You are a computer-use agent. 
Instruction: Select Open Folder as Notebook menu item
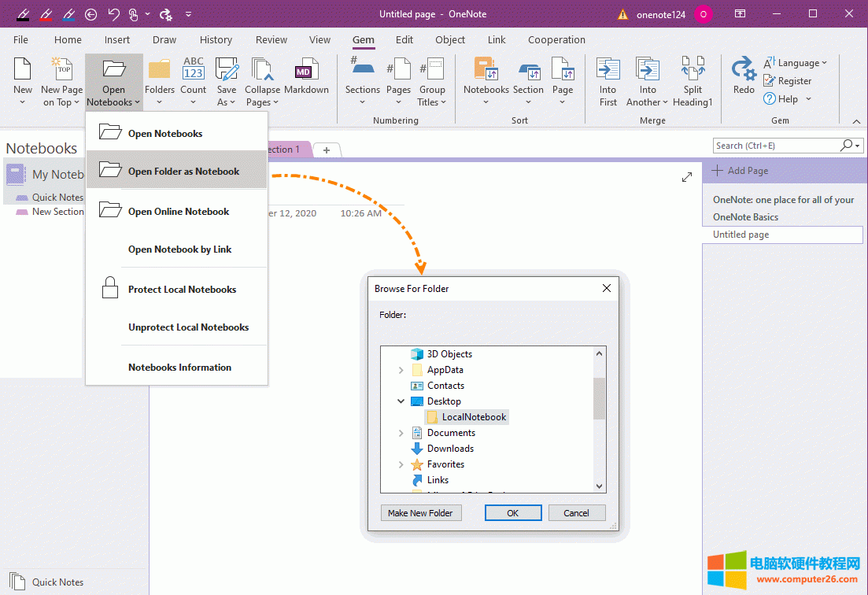tap(183, 172)
